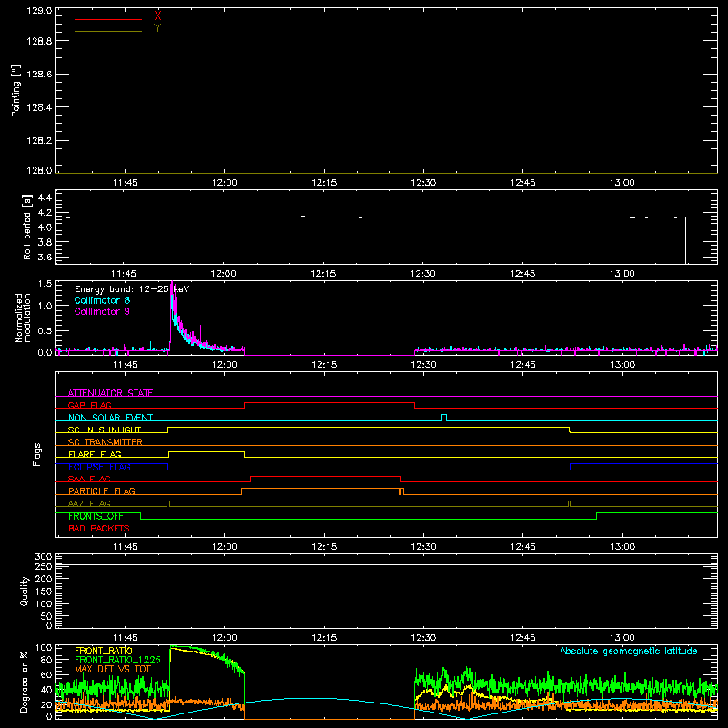This screenshot has height=728, width=728.
Task: Click the SC_TRANSMITTER flag label
Action: [x=106, y=441]
